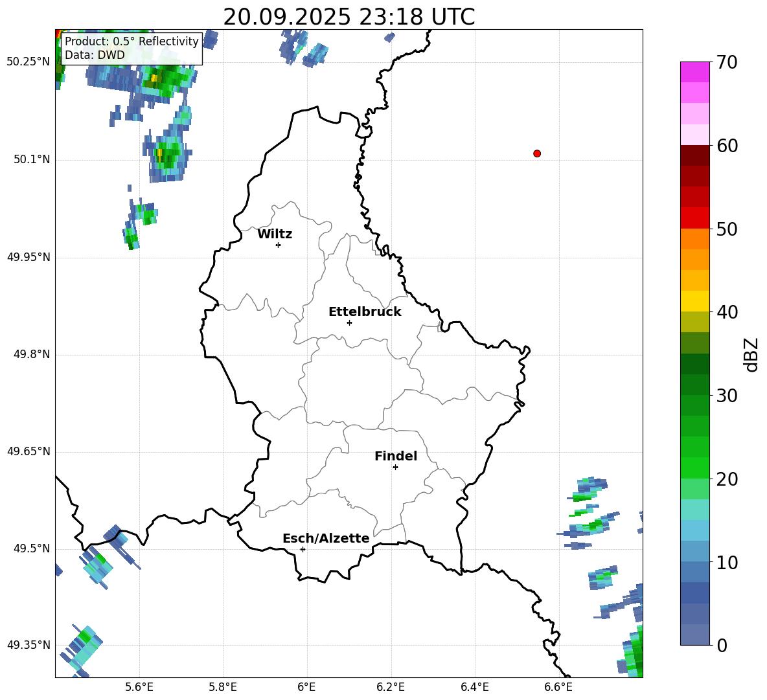Click the 49.95°N latitude label
The image size is (767, 700).
(x=29, y=257)
